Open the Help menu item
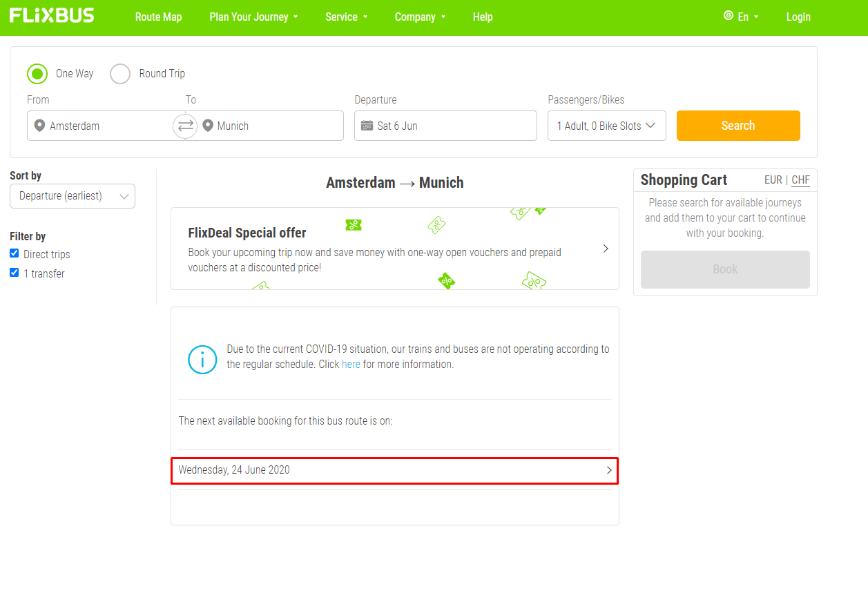This screenshot has height=591, width=868. pyautogui.click(x=483, y=17)
